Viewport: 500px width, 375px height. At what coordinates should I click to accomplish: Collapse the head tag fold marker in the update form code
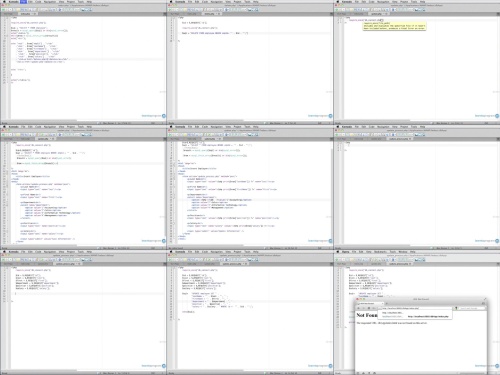click(x=7, y=173)
